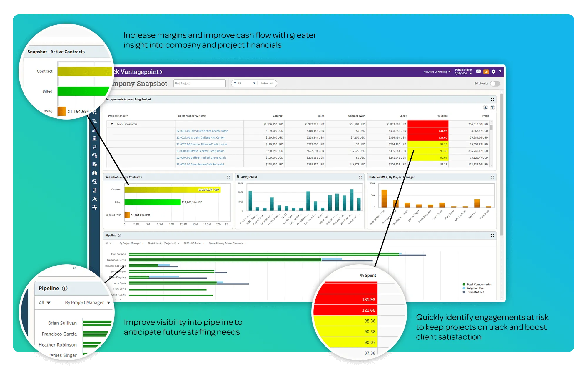This screenshot has width=588, height=368.
Task: Open the orange 68 notifications badge
Action: 486,72
